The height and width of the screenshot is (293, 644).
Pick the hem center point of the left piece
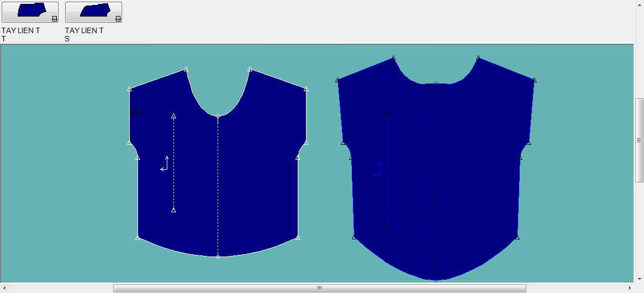tap(218, 257)
